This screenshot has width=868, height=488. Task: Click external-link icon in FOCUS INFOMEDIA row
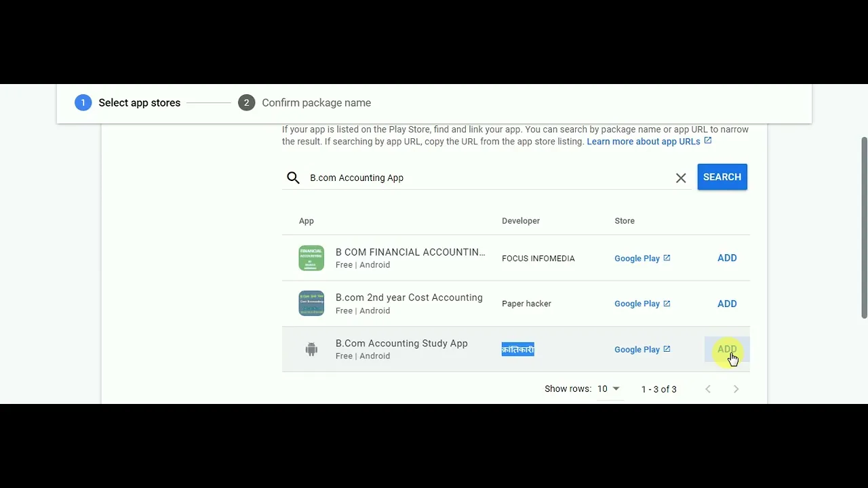coord(667,258)
